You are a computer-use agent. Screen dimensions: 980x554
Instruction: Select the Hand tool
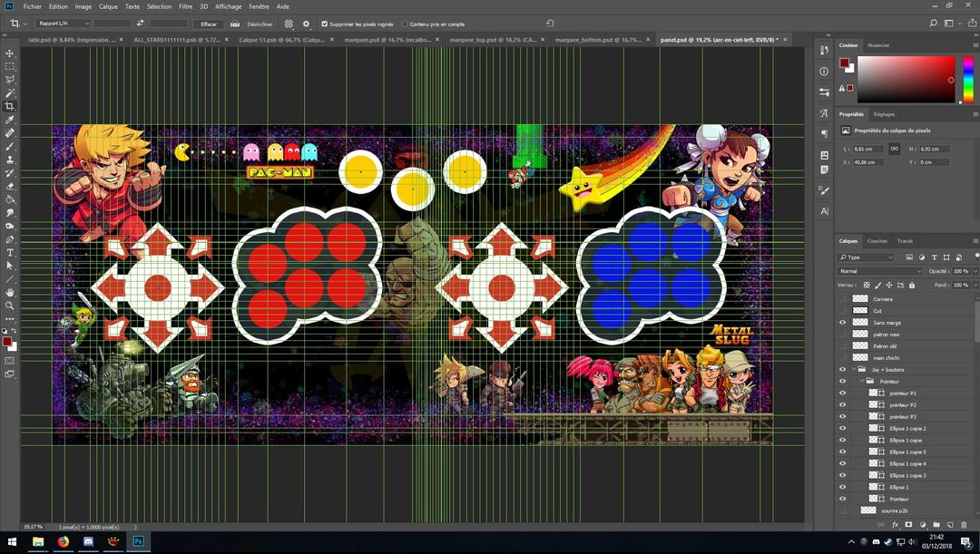(10, 292)
